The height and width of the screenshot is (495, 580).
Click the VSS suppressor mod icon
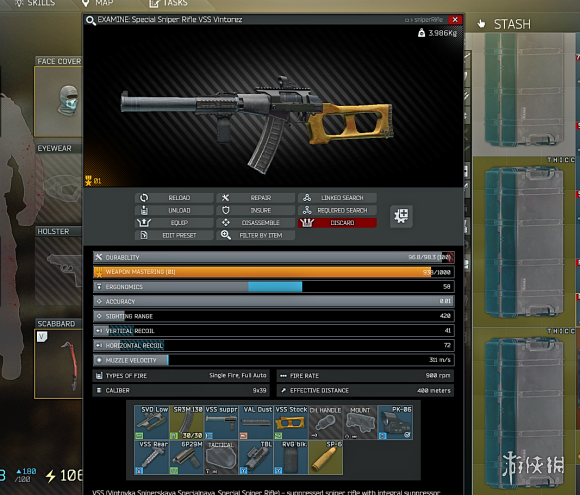[x=221, y=422]
